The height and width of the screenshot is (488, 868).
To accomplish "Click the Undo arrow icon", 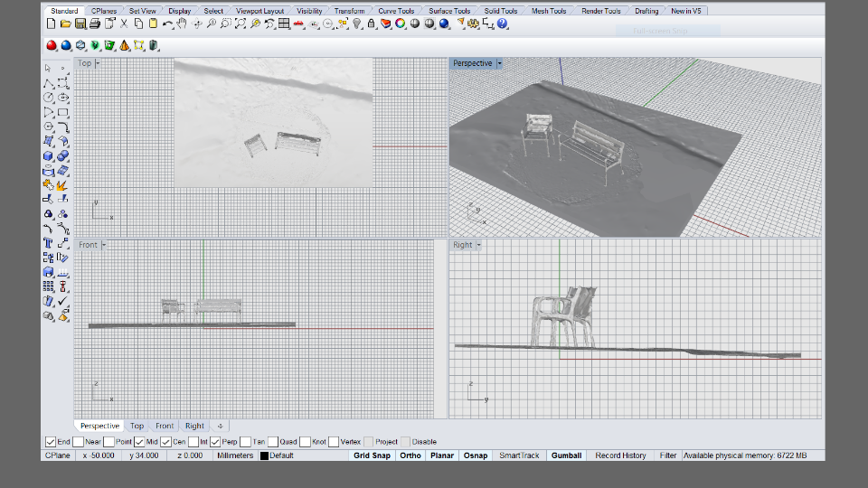I will [x=167, y=23].
